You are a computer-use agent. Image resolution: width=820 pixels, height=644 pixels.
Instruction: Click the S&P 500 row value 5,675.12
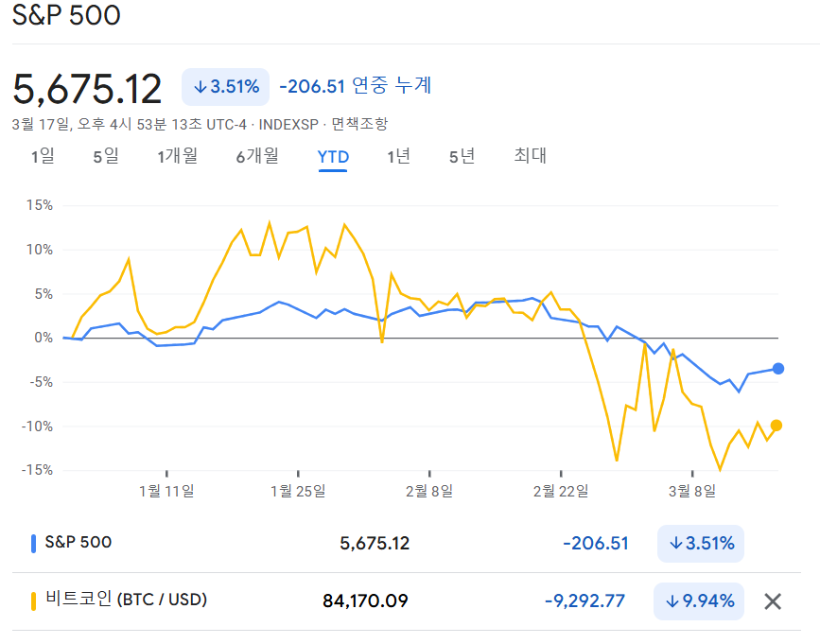(375, 544)
